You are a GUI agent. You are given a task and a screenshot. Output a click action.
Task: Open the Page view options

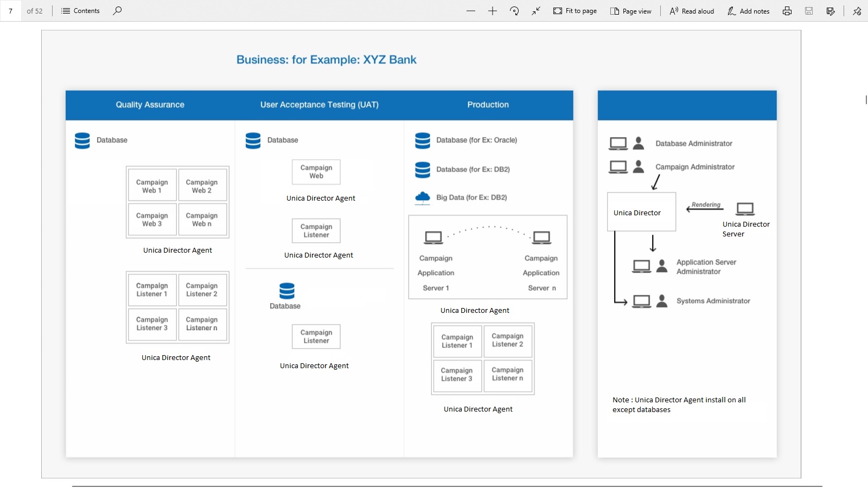[631, 11]
